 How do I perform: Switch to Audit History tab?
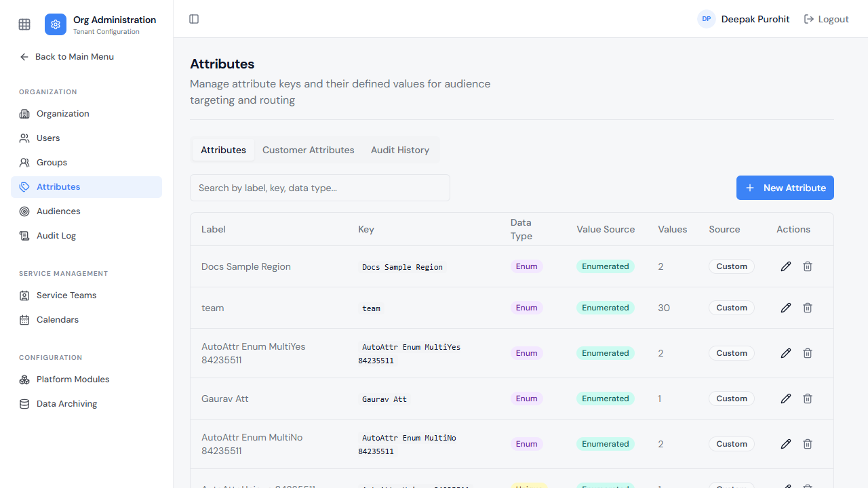click(x=400, y=150)
